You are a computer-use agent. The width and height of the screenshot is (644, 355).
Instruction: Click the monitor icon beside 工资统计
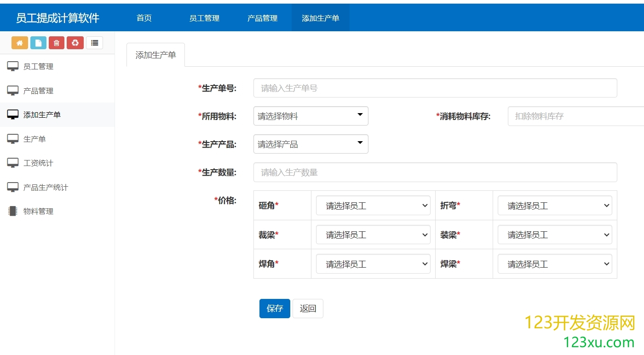[13, 163]
